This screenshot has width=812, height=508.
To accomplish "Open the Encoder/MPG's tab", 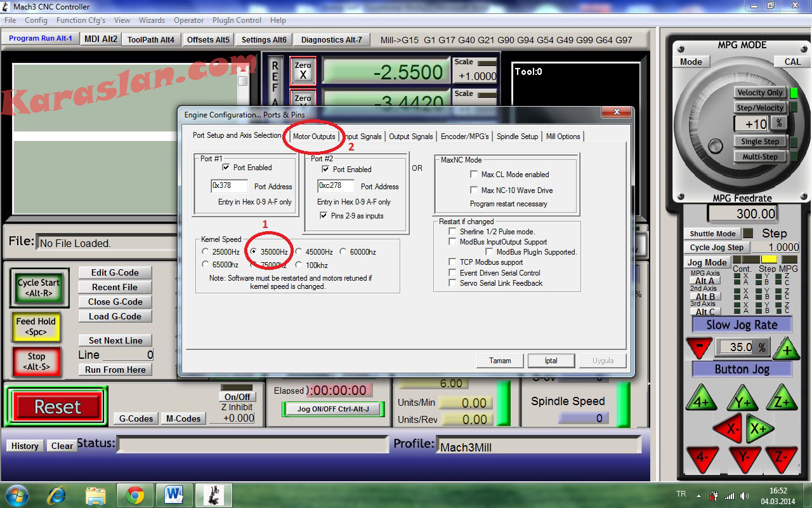I will point(465,137).
